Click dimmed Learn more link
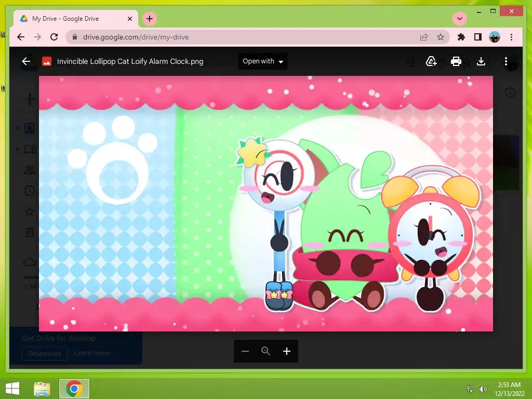 tap(92, 353)
